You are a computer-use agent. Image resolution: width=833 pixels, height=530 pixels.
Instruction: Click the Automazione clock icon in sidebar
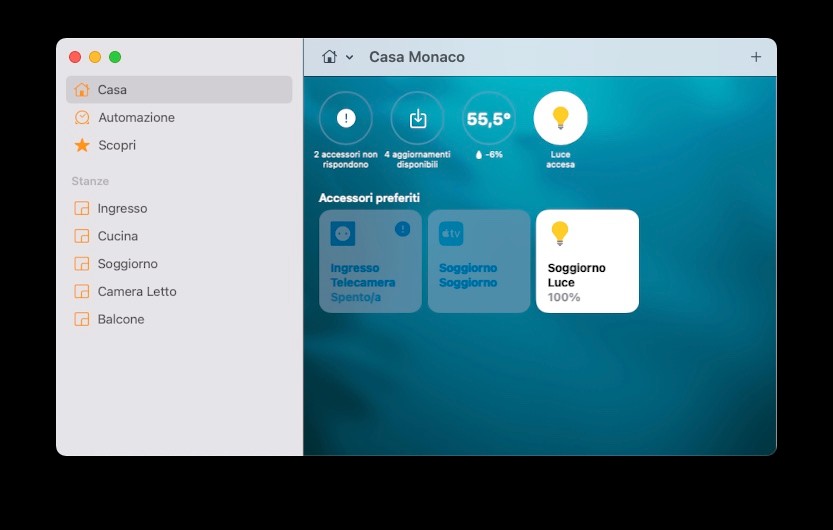(x=82, y=117)
